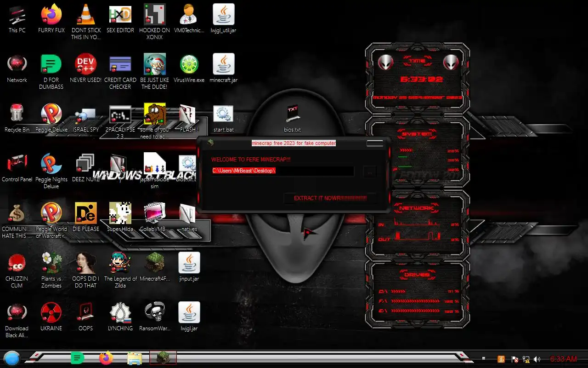Open the CollabVMB desktop icon
This screenshot has height=368, width=588.
coord(154,217)
